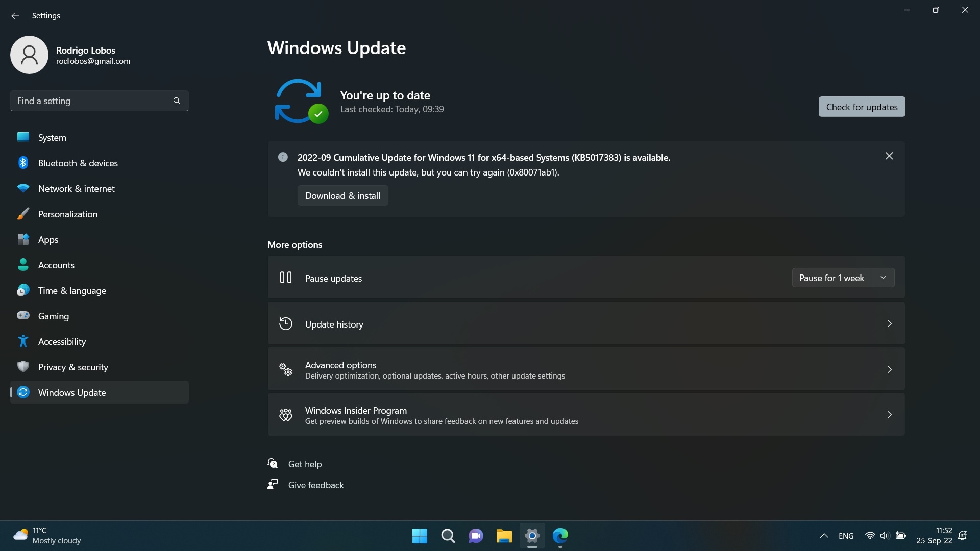Click the rodlobos@gmail.com account email
Image resolution: width=980 pixels, height=551 pixels.
click(93, 61)
